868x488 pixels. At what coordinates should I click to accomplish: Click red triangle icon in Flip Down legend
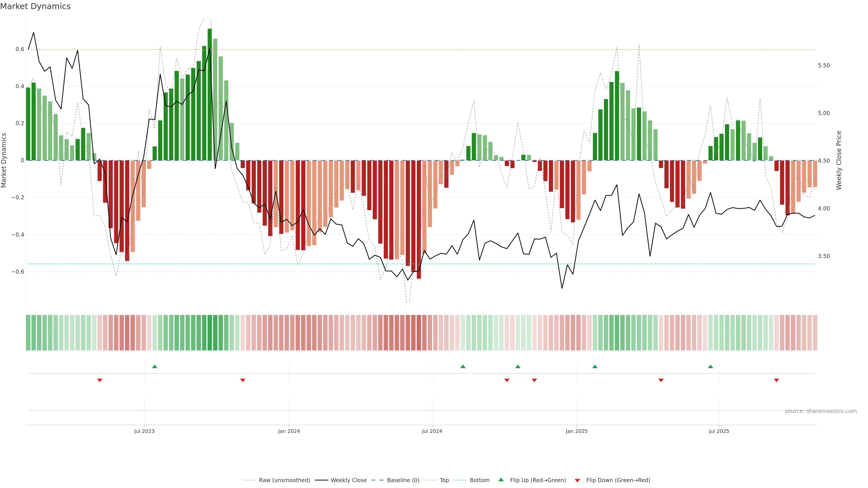(577, 480)
